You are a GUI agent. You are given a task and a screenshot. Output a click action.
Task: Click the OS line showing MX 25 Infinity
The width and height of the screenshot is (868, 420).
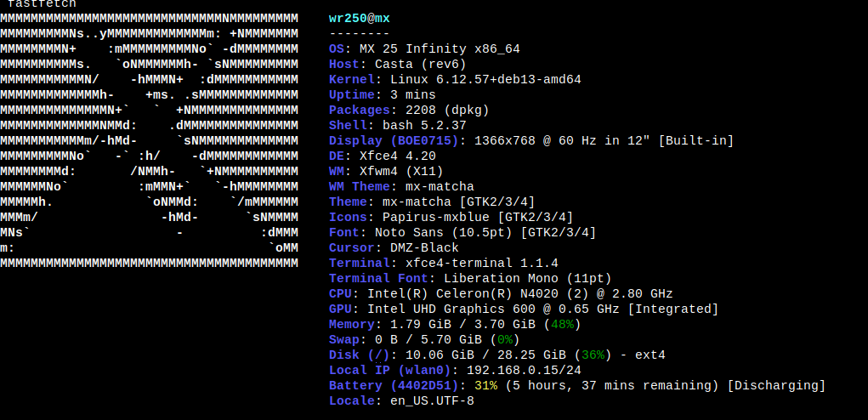435,49
